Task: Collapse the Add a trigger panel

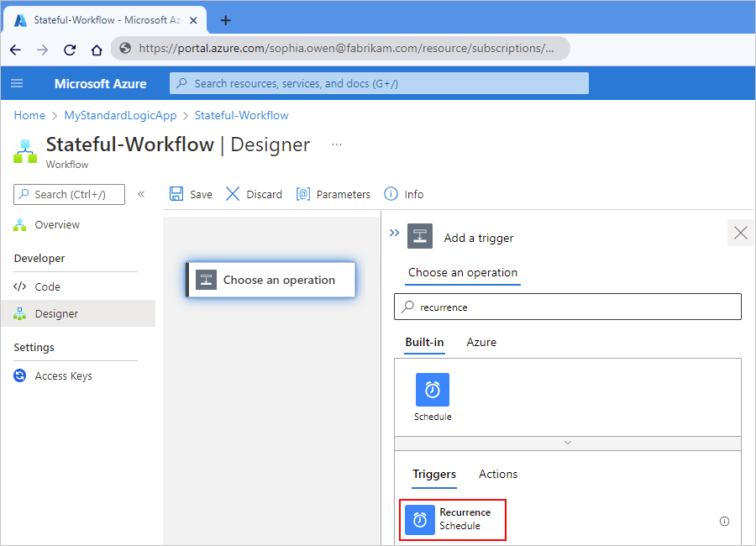Action: (395, 233)
